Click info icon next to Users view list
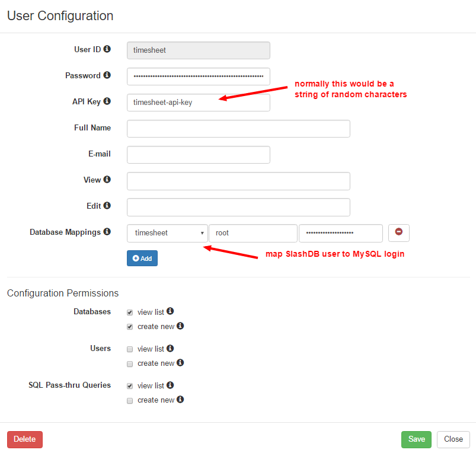This screenshot has height=453, width=476. click(x=170, y=348)
